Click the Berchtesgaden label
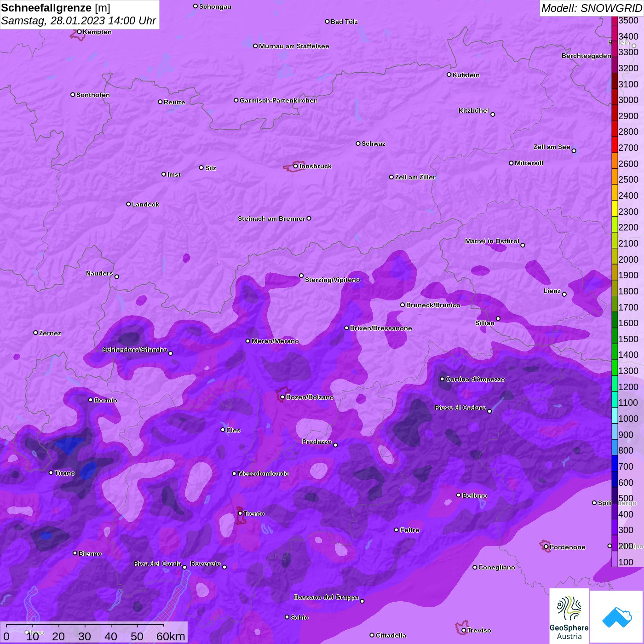644x644 pixels. coord(586,56)
